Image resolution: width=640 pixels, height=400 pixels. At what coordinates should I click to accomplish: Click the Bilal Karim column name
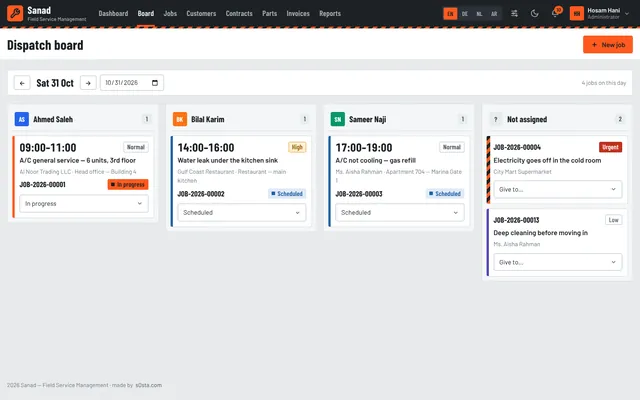coord(208,119)
